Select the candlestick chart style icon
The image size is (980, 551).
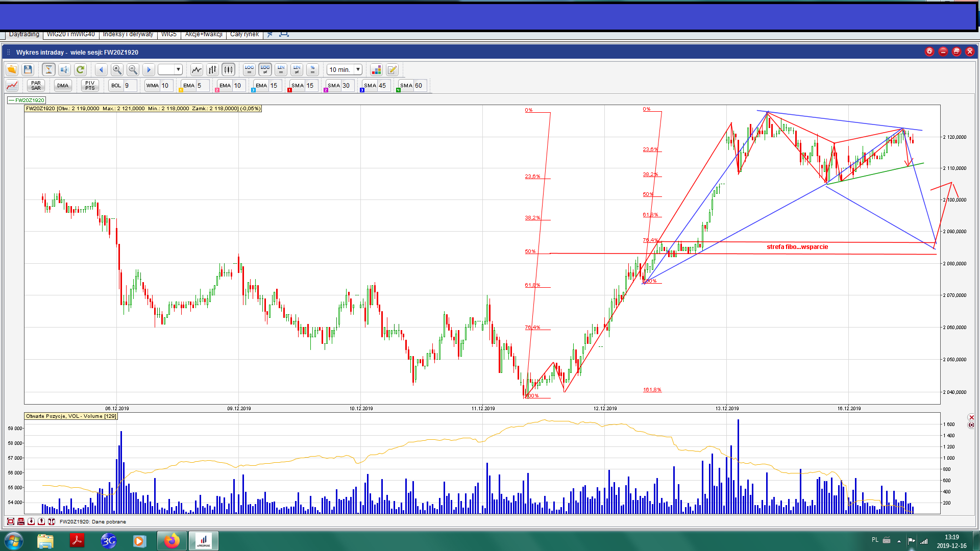point(228,70)
